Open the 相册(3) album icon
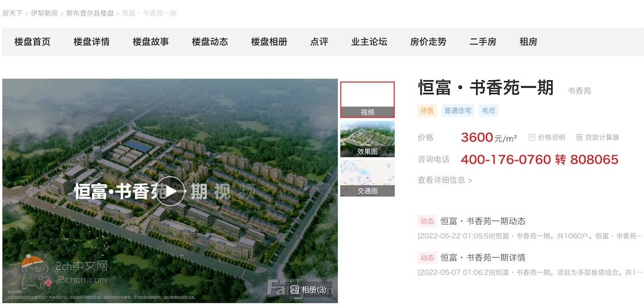This screenshot has width=644, height=306. 294,289
